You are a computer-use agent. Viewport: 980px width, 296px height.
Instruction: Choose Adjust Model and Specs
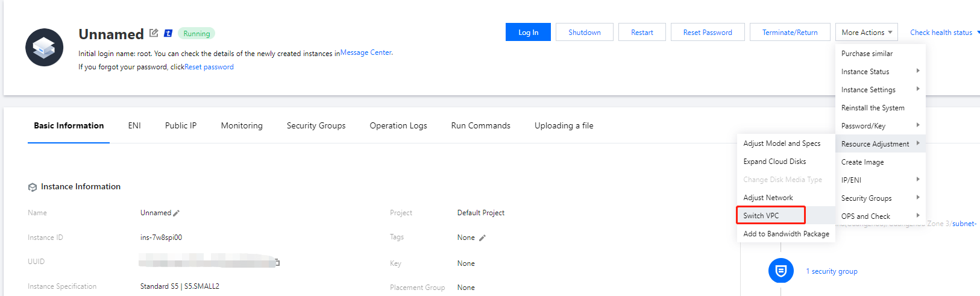(782, 143)
